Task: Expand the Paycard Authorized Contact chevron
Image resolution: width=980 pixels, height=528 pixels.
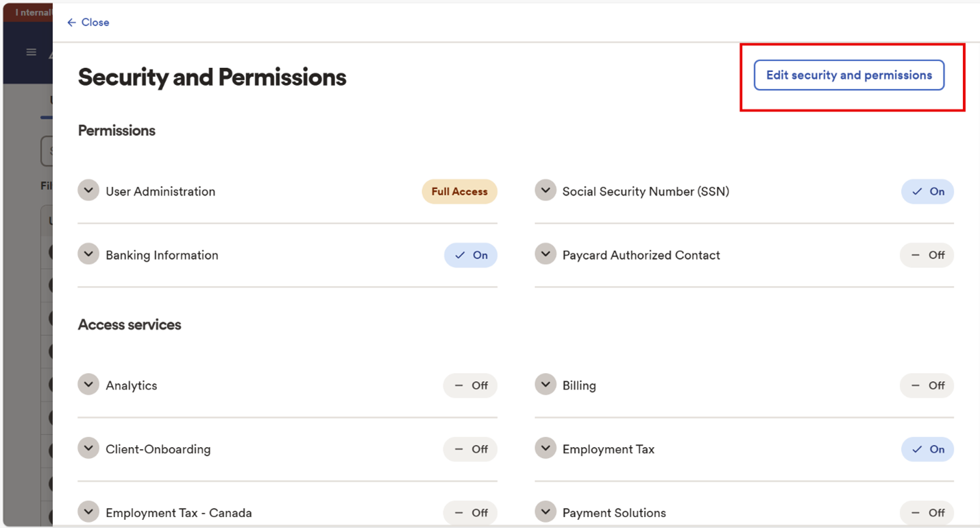Action: [546, 254]
